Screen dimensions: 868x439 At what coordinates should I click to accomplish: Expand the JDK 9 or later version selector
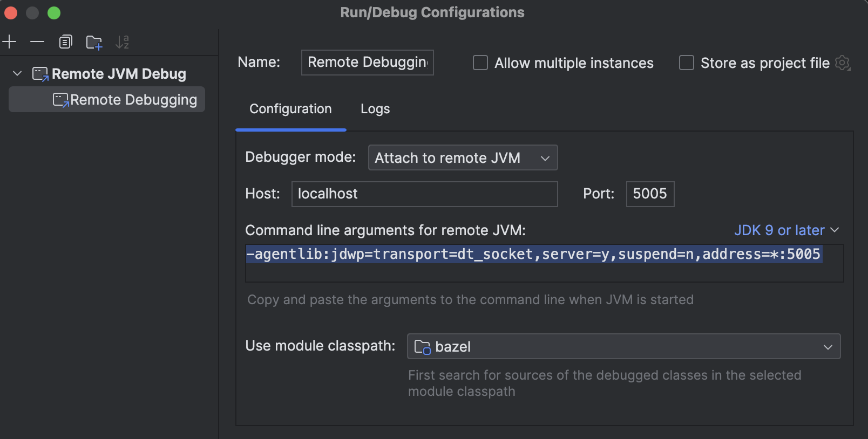click(786, 230)
